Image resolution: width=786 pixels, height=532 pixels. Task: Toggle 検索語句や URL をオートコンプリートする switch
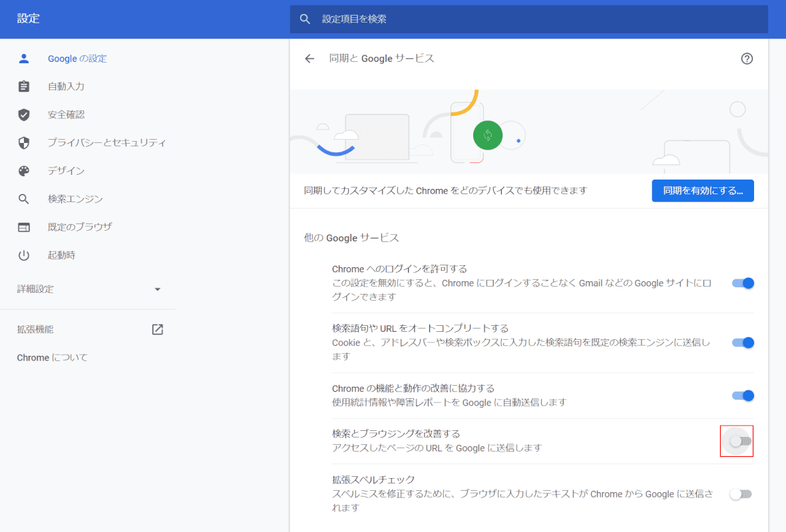point(743,342)
